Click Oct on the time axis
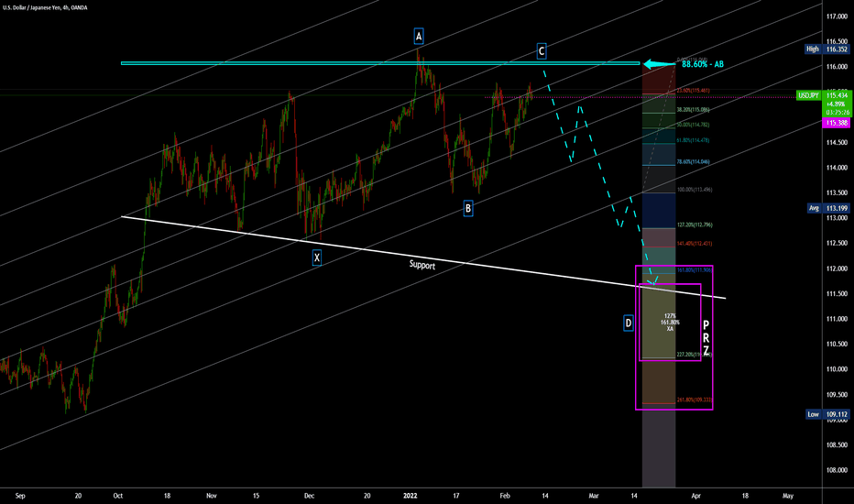Screen dimensions: 854x504 point(117,496)
